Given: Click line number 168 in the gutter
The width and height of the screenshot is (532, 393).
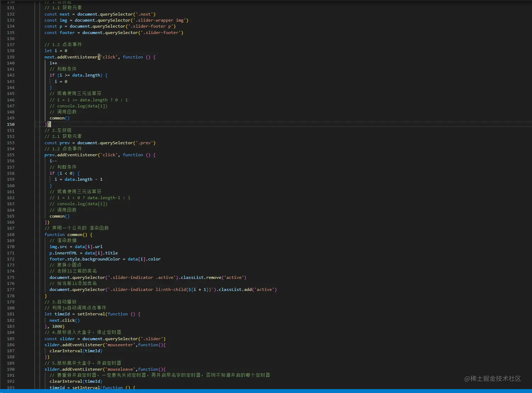Looking at the screenshot, I should [11, 235].
